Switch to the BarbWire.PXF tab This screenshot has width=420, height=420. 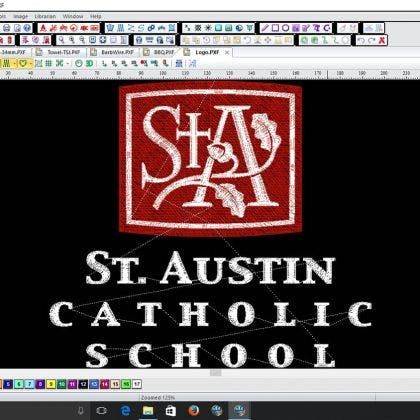pyautogui.click(x=113, y=52)
